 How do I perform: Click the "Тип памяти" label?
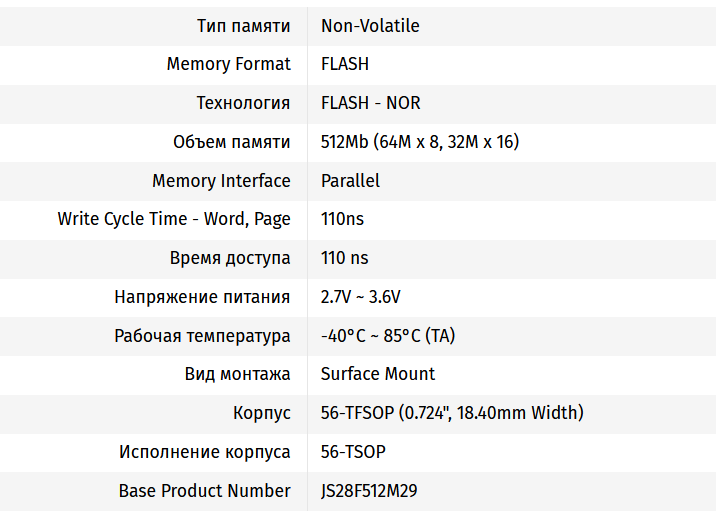pos(244,26)
